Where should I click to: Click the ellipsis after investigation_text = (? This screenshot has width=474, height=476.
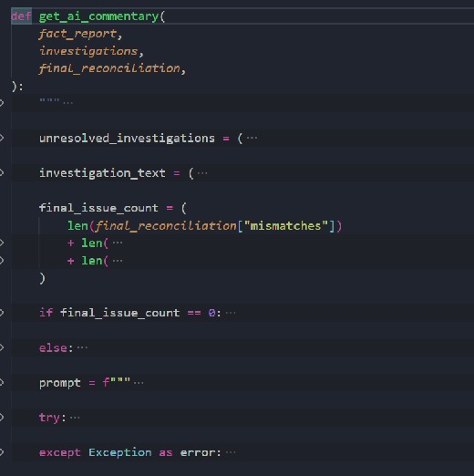202,173
